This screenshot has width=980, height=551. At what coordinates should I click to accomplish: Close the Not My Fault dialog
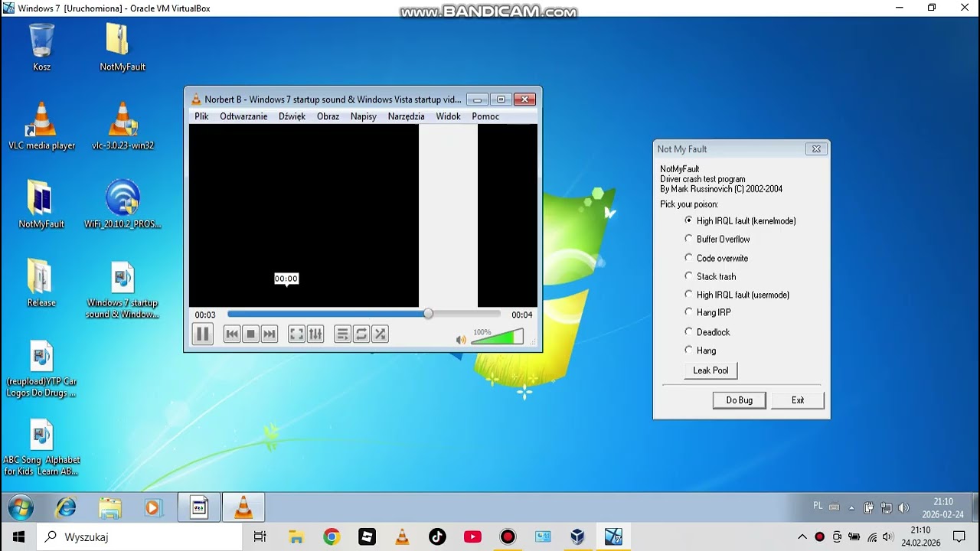click(816, 149)
